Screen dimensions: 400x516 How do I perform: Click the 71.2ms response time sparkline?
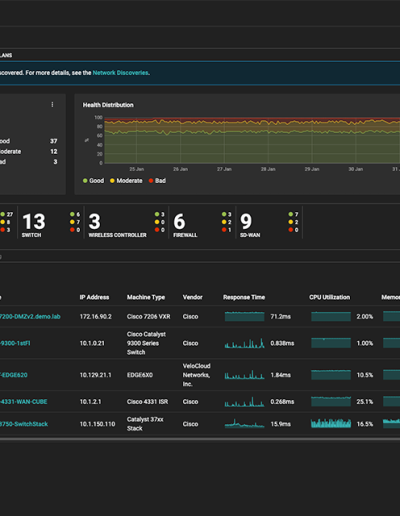point(245,316)
